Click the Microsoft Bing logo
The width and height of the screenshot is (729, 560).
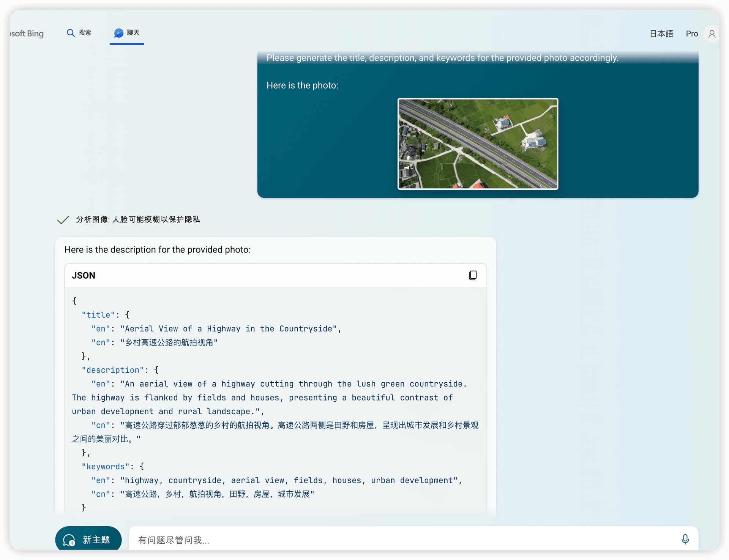click(27, 33)
